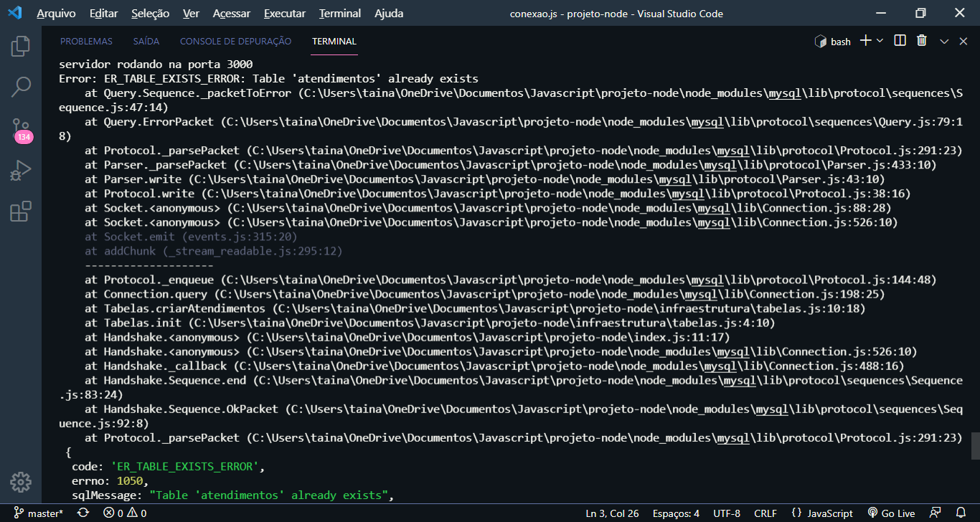Open the Arquivo menu
Screen dimensions: 980x522
(x=57, y=13)
